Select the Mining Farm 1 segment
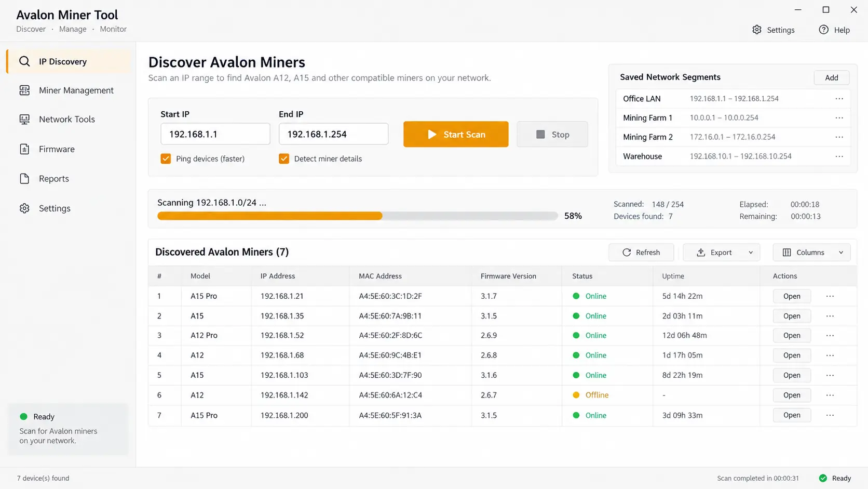This screenshot has width=868, height=489. [733, 118]
